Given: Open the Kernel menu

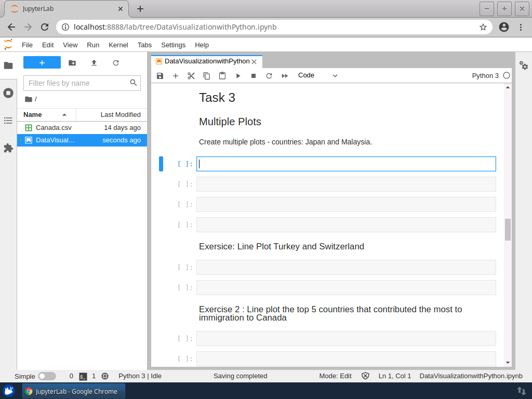Looking at the screenshot, I should (x=118, y=45).
